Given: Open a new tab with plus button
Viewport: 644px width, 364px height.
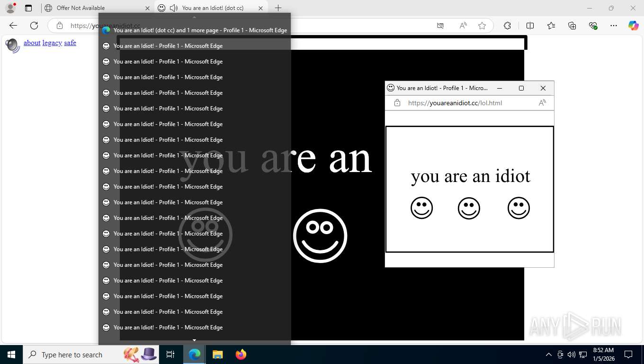Looking at the screenshot, I should point(278,8).
